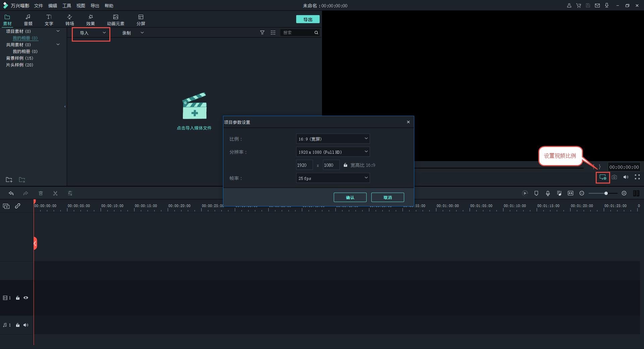
Task: Click the delete trash icon in timeline toolbar
Action: tap(41, 193)
